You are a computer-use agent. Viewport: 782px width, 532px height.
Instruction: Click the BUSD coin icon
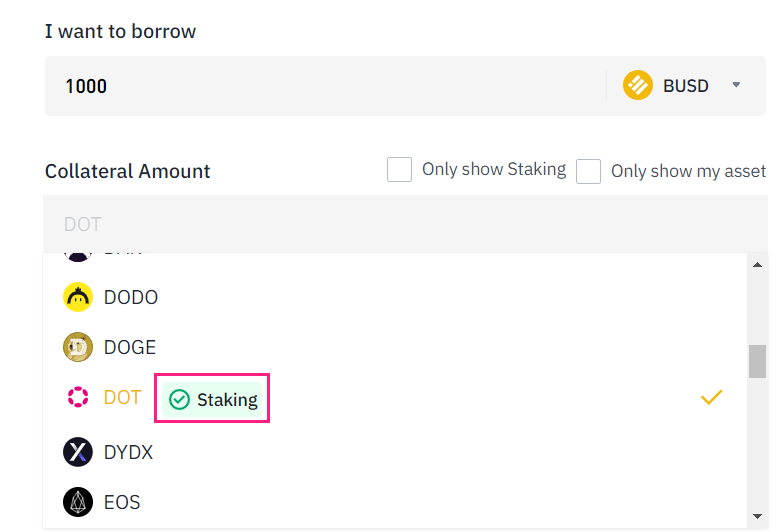point(638,85)
